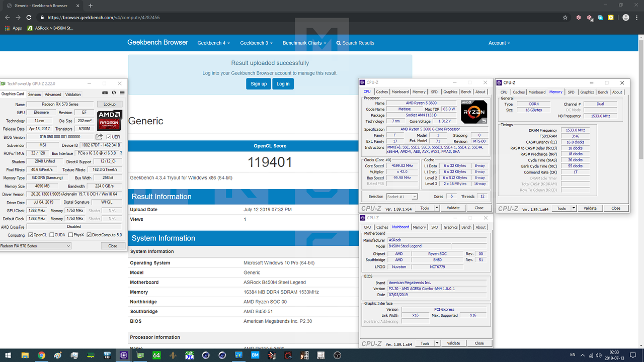
Task: Click ASRock B450M bookmark in bookmarks bar
Action: pos(50,28)
